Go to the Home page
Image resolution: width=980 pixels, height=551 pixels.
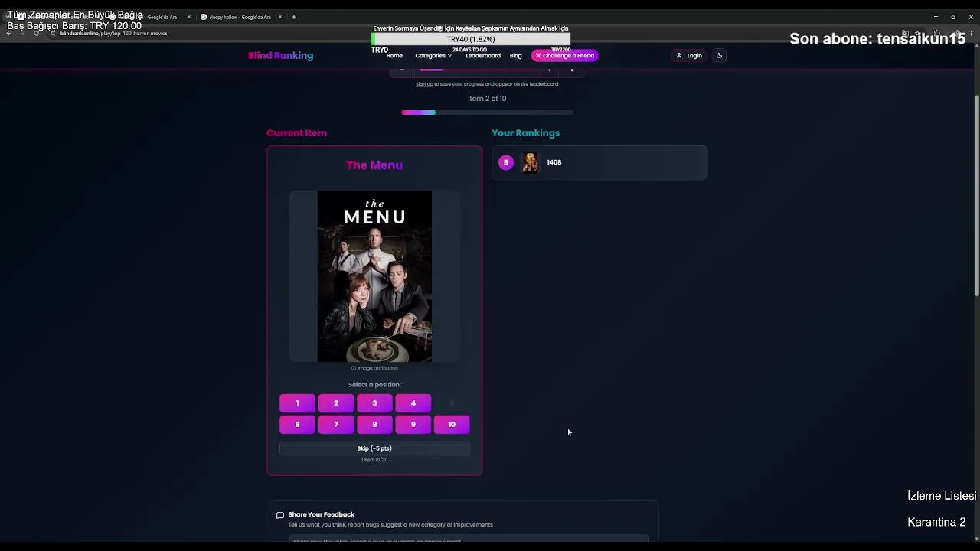(x=394, y=55)
